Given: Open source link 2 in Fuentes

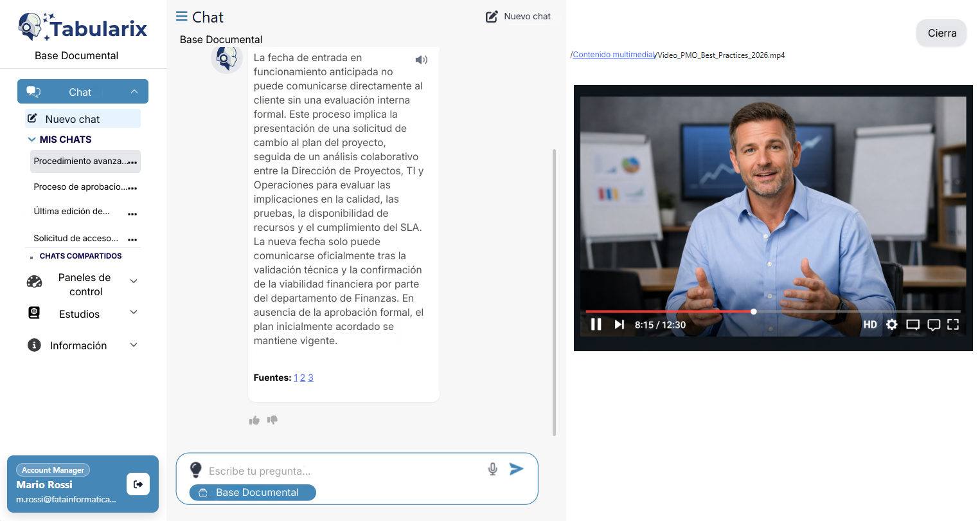Looking at the screenshot, I should click(303, 378).
